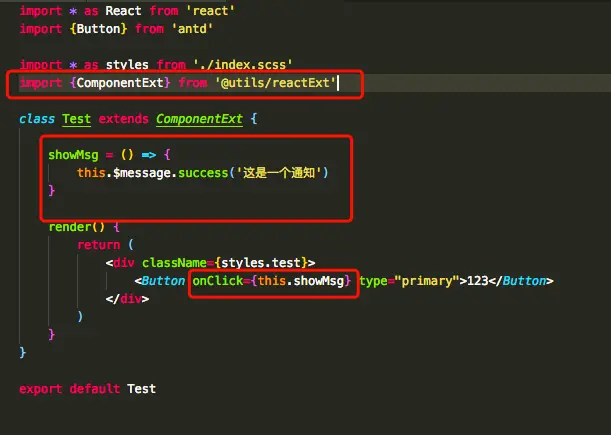Click the word React in the first import
This screenshot has width=611, height=435.
coord(123,11)
